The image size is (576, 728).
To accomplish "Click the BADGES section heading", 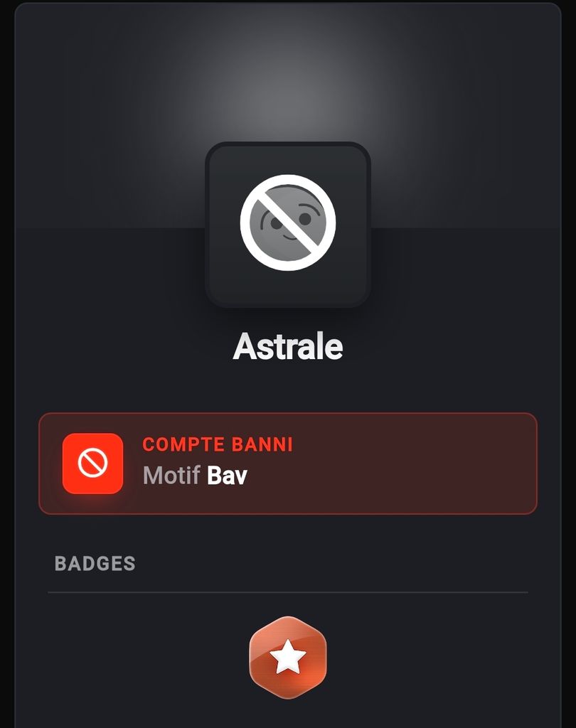I will (x=95, y=564).
